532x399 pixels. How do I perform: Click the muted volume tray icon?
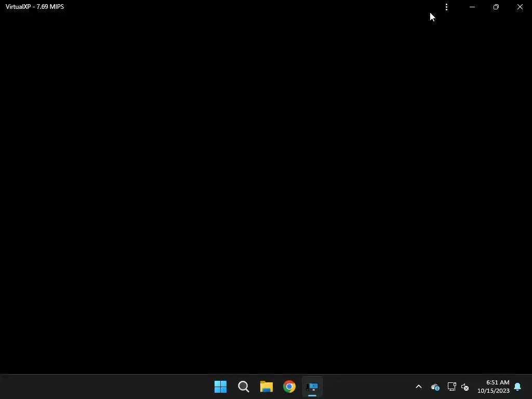click(x=465, y=387)
